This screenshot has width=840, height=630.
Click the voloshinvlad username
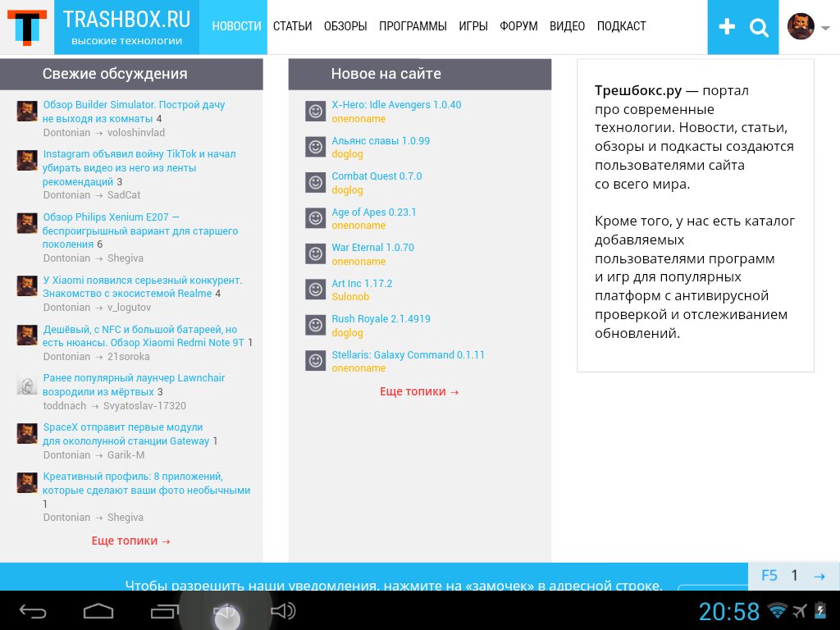click(136, 132)
